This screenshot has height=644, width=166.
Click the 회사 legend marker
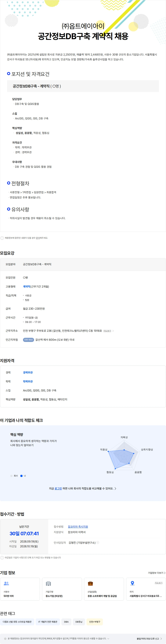coord(11,476)
